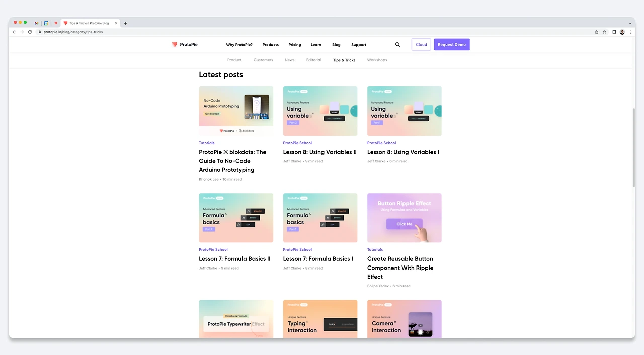Click the Latest posts heading
This screenshot has width=644, height=355.
click(x=221, y=74)
